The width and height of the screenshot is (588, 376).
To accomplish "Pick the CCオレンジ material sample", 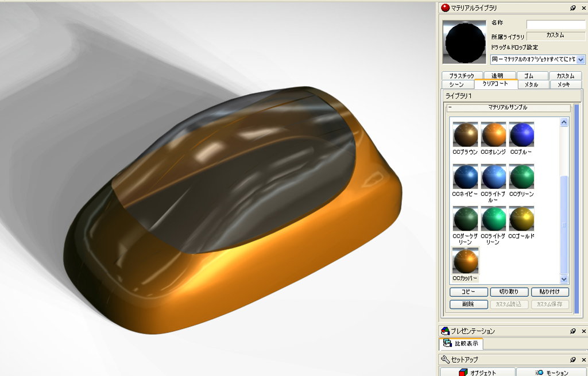I will coord(493,135).
